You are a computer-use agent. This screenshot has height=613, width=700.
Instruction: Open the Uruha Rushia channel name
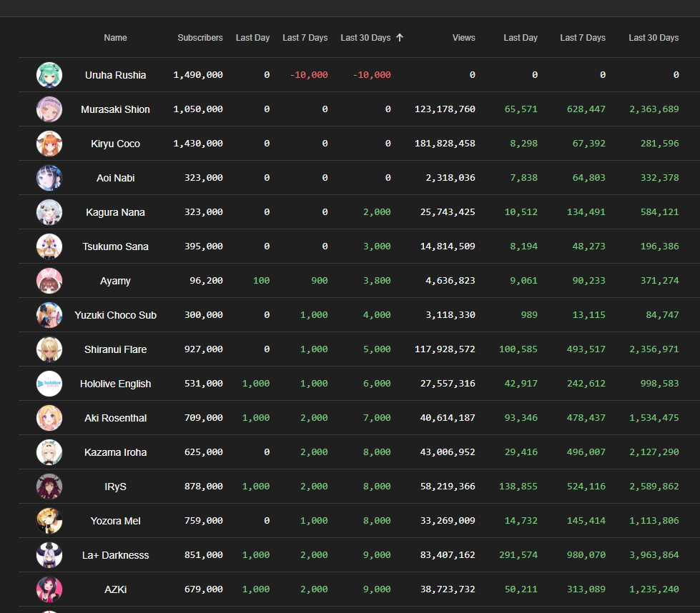click(x=116, y=75)
